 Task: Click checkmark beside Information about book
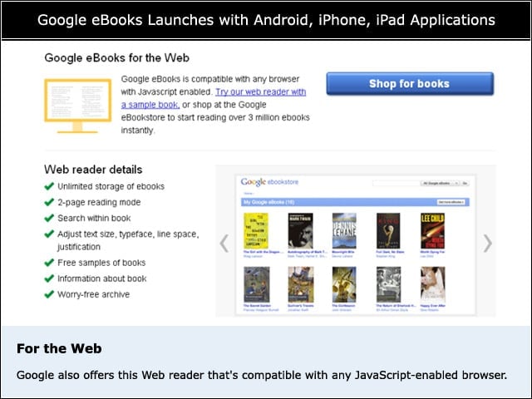coord(49,278)
